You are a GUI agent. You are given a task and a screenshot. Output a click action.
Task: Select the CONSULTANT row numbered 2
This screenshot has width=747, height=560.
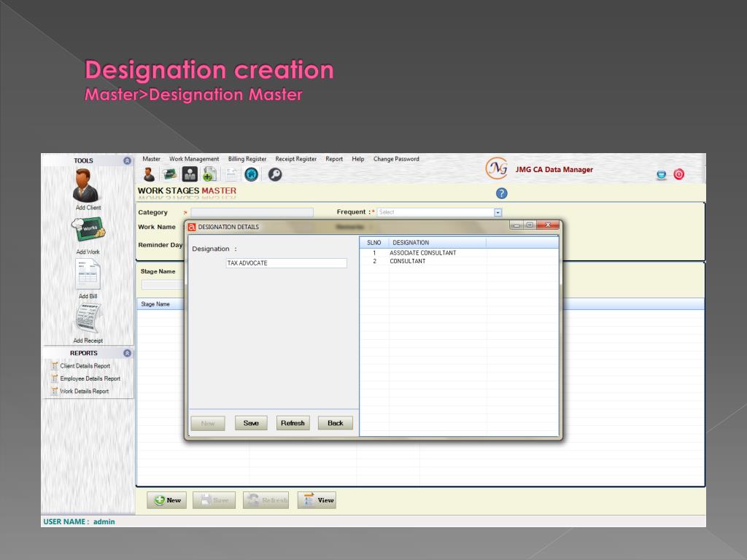pos(459,261)
